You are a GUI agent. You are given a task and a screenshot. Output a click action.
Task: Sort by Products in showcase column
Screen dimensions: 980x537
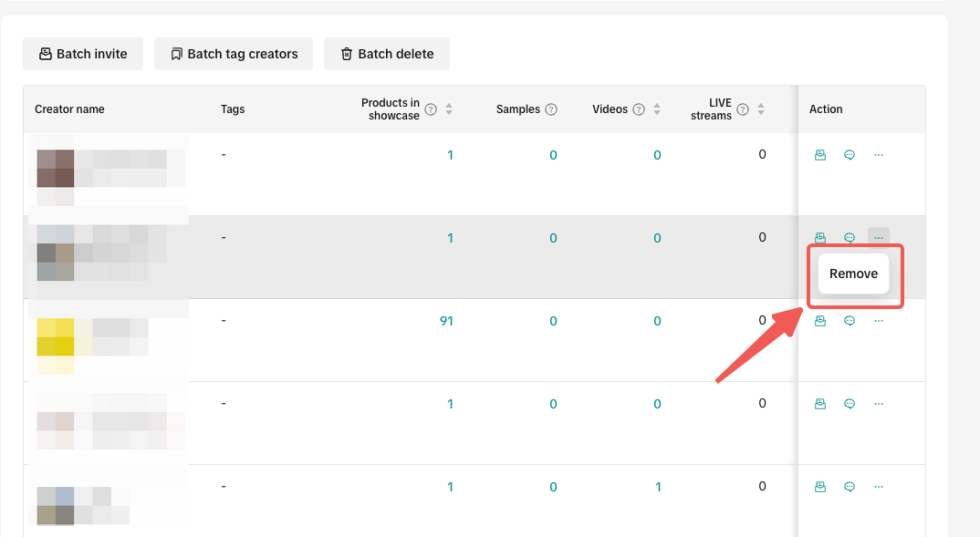click(x=449, y=109)
